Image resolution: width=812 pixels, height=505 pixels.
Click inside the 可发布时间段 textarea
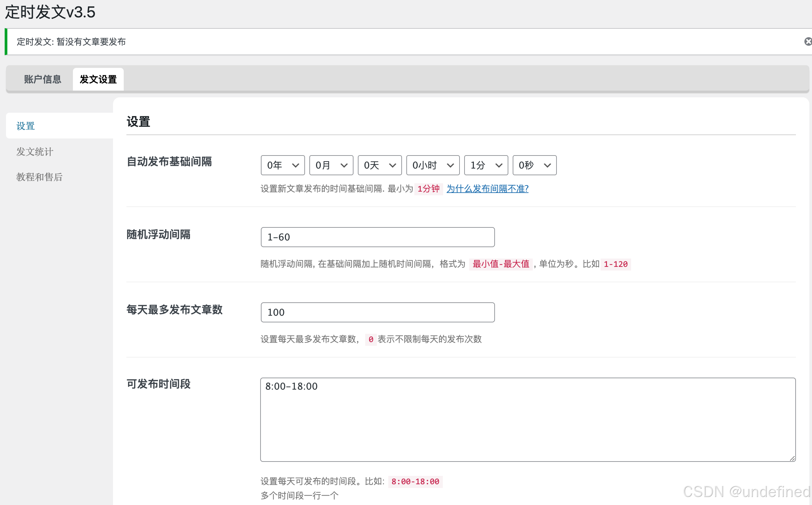pyautogui.click(x=527, y=419)
